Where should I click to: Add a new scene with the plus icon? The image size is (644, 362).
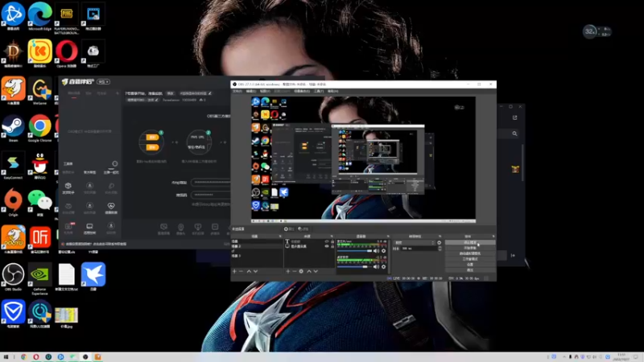234,271
